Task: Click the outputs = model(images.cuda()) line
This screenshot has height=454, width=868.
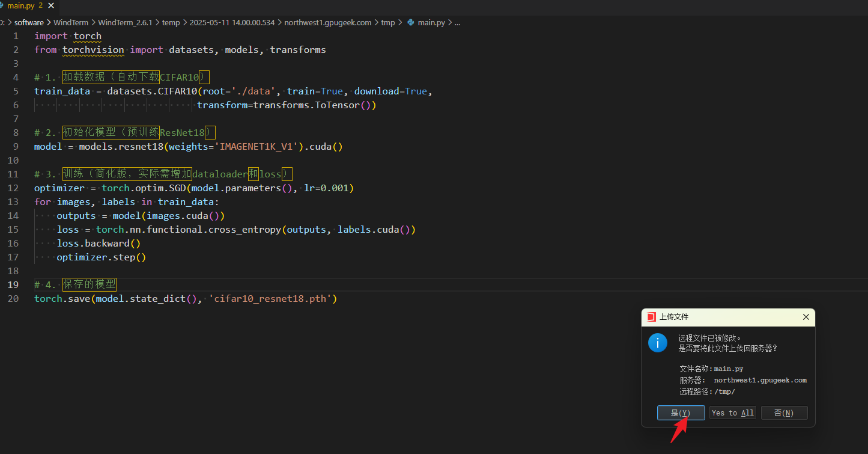Action: pos(141,216)
